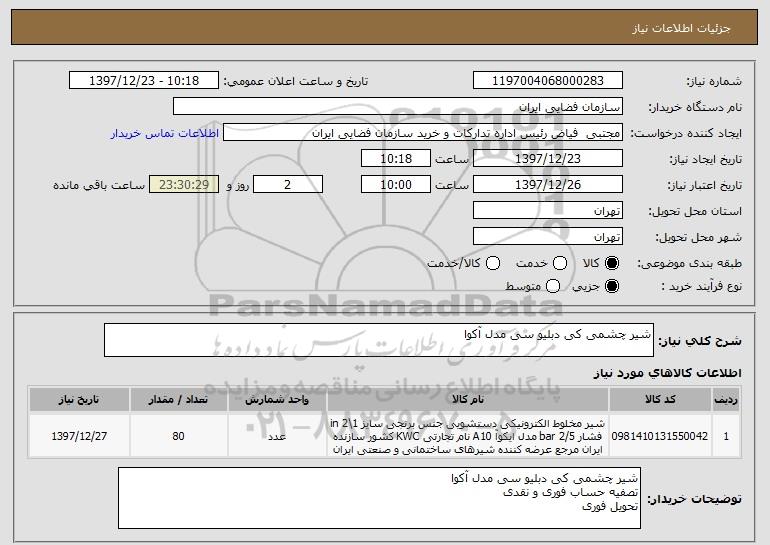The image size is (770, 545).
Task: Select the خدمت radio button
Action: (560, 263)
